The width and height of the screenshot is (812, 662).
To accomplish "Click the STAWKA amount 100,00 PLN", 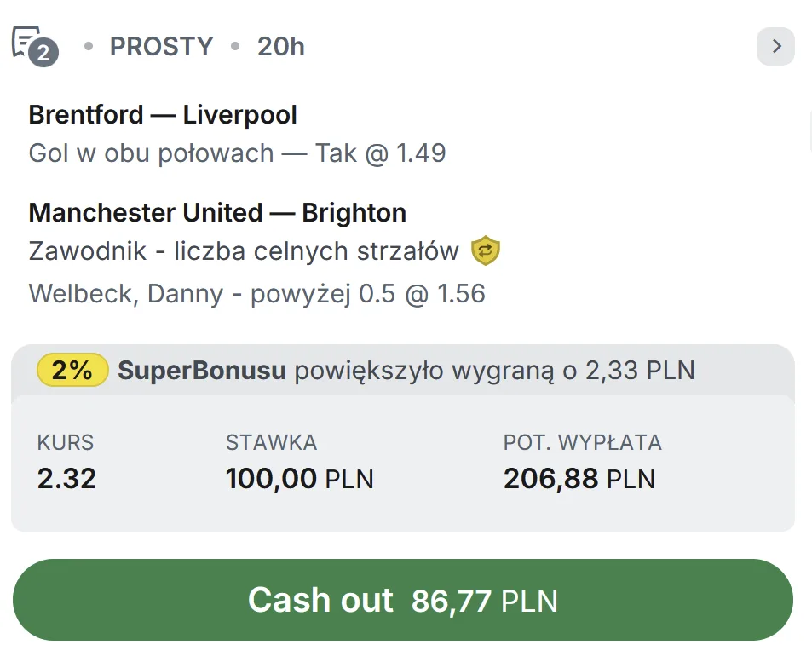I will coord(299,479).
